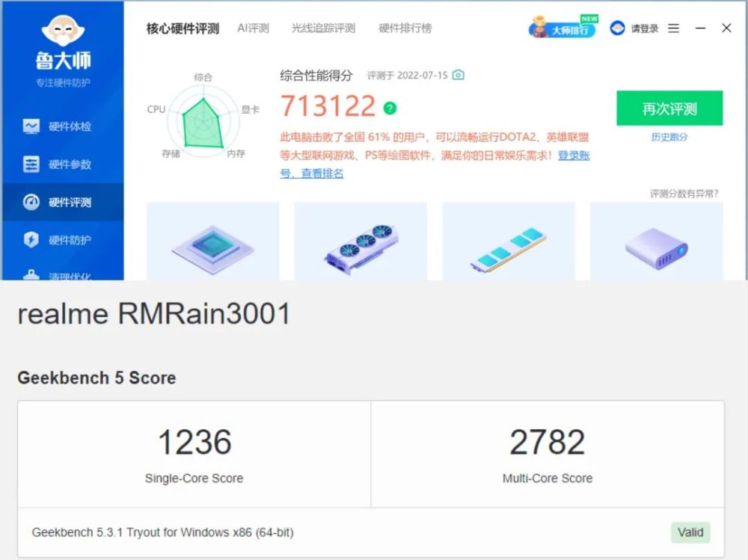Image resolution: width=748 pixels, height=560 pixels.
Task: Select the storage drive tile
Action: (657, 241)
